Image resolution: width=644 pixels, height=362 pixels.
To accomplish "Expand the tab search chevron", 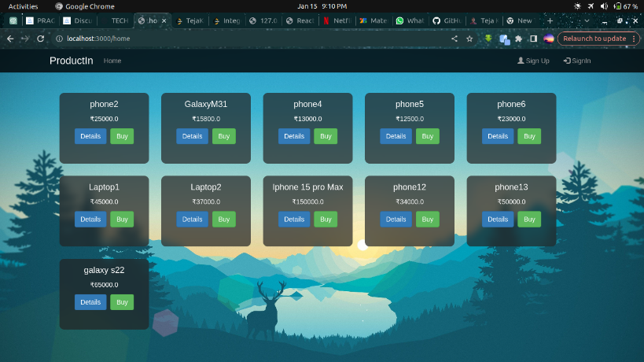I will coord(587,20).
